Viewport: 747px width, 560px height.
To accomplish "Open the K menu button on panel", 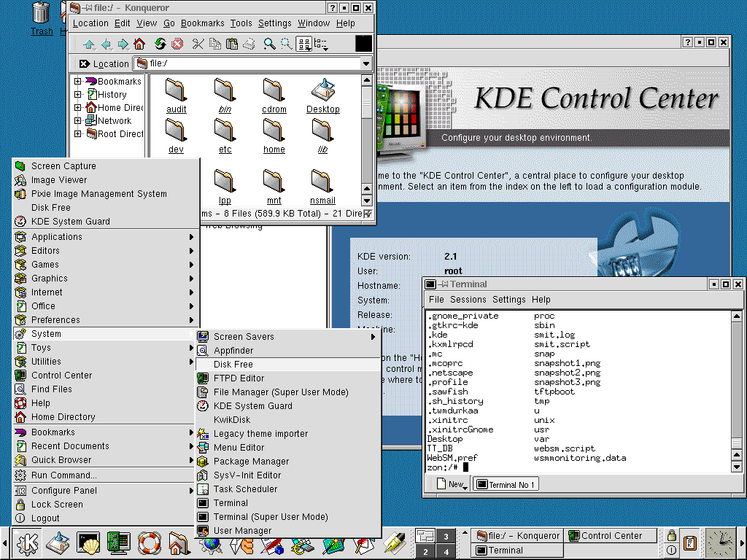I will point(28,543).
